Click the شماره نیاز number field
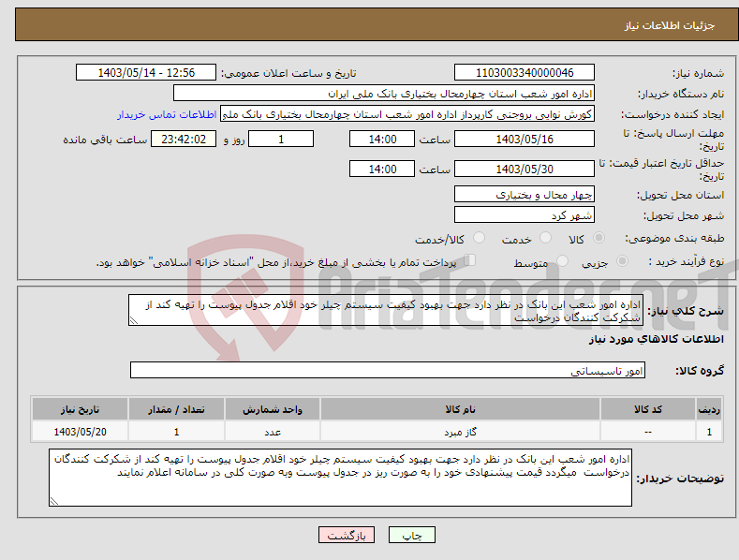The image size is (739, 560). click(525, 73)
